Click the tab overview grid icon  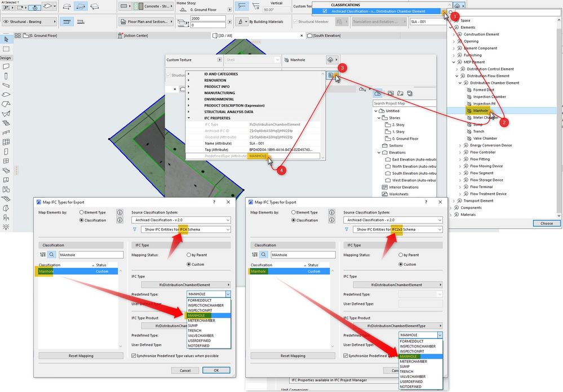(17, 35)
